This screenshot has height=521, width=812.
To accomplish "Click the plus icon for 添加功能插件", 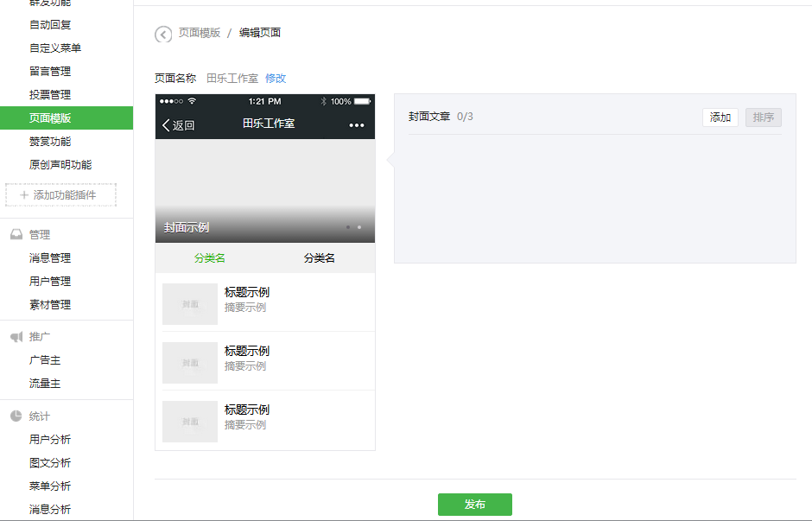I will coord(24,195).
